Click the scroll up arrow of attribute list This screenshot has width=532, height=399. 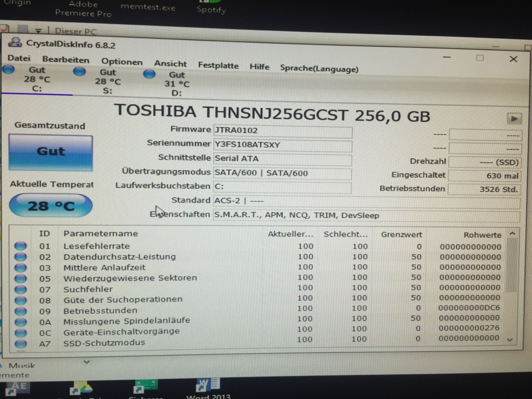[x=512, y=234]
